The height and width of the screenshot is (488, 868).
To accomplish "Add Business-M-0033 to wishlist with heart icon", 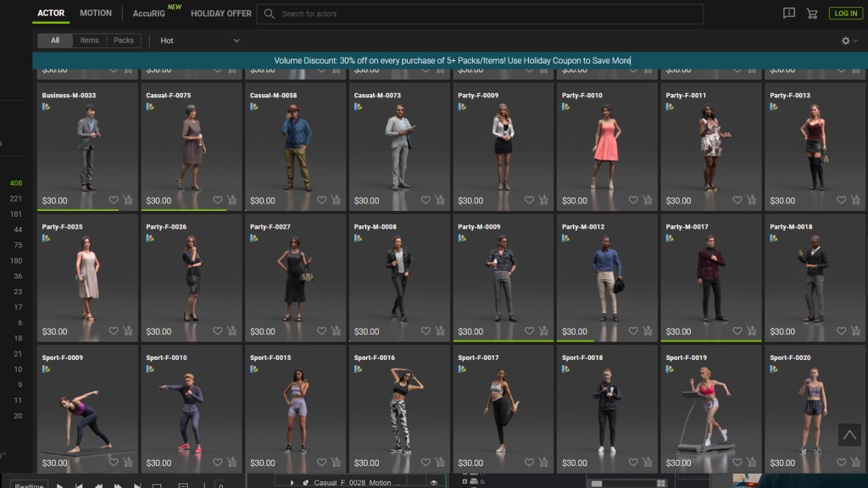I will click(114, 201).
